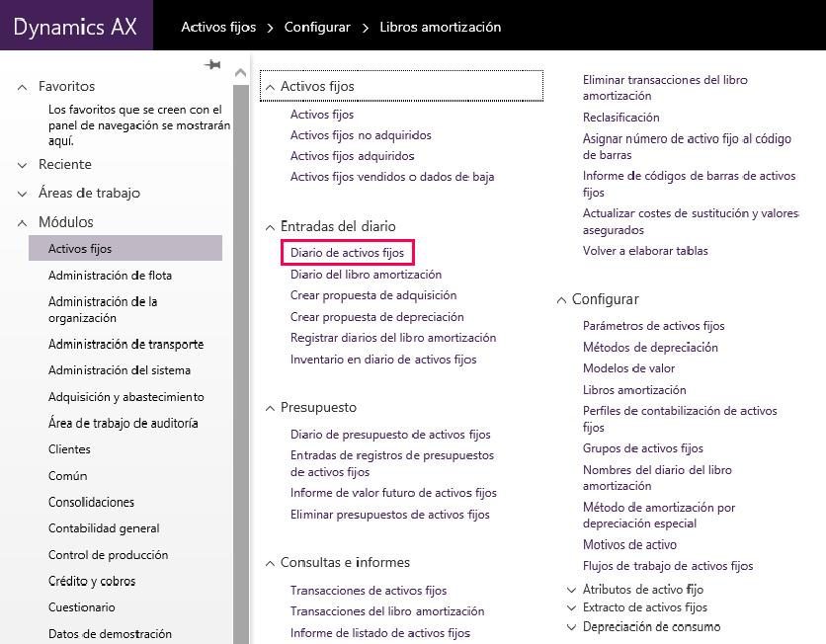Open Crear propuesta de adquisición

coord(373,295)
